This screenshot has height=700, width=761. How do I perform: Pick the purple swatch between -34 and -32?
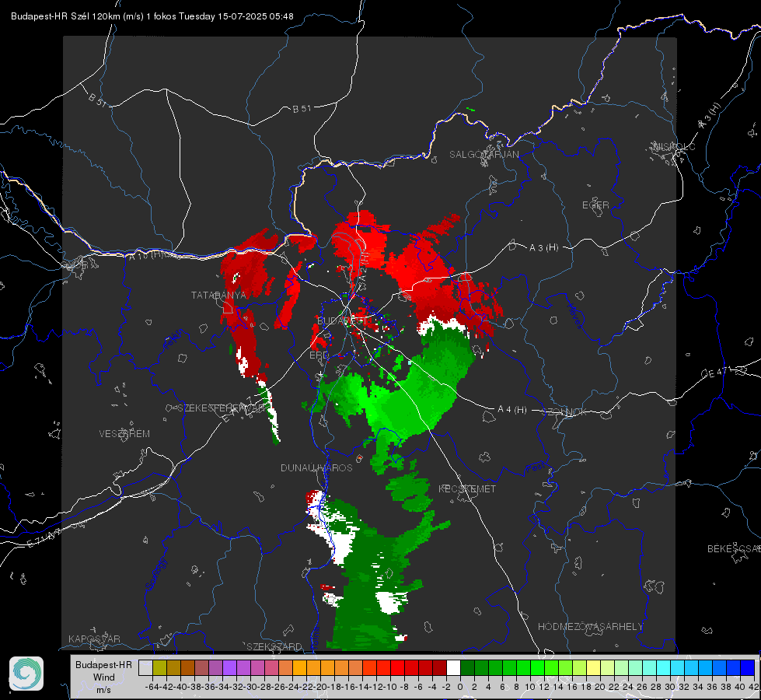229,667
